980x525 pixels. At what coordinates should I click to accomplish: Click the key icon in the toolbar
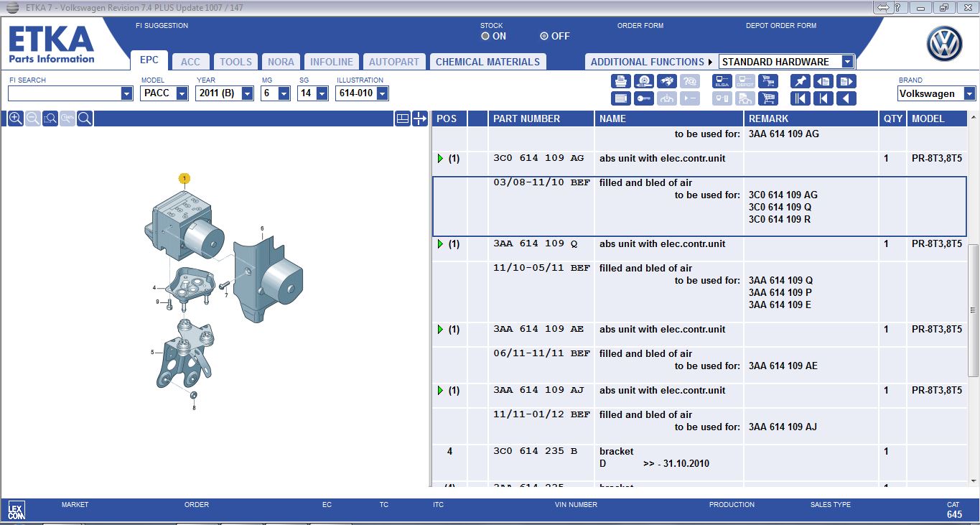pyautogui.click(x=644, y=98)
